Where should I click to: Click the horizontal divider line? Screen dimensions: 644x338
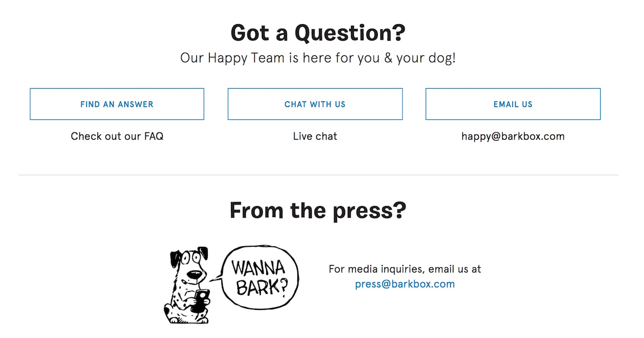coord(318,175)
